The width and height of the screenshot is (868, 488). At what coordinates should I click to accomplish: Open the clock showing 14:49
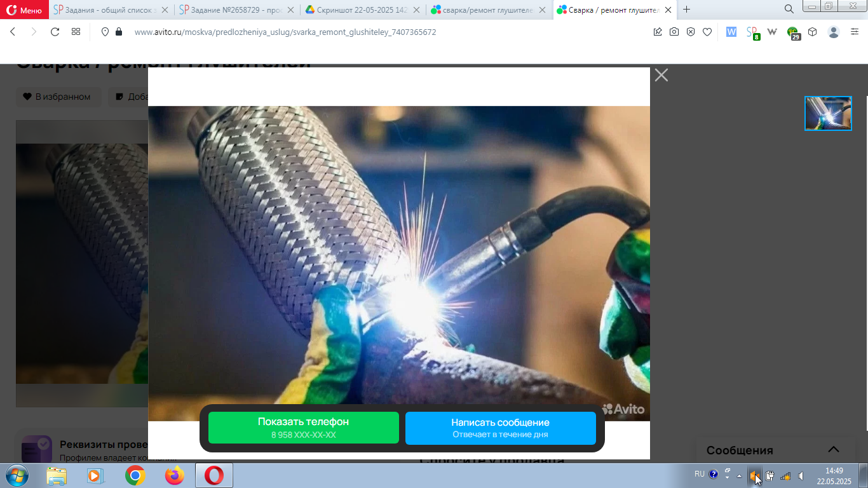tap(834, 476)
